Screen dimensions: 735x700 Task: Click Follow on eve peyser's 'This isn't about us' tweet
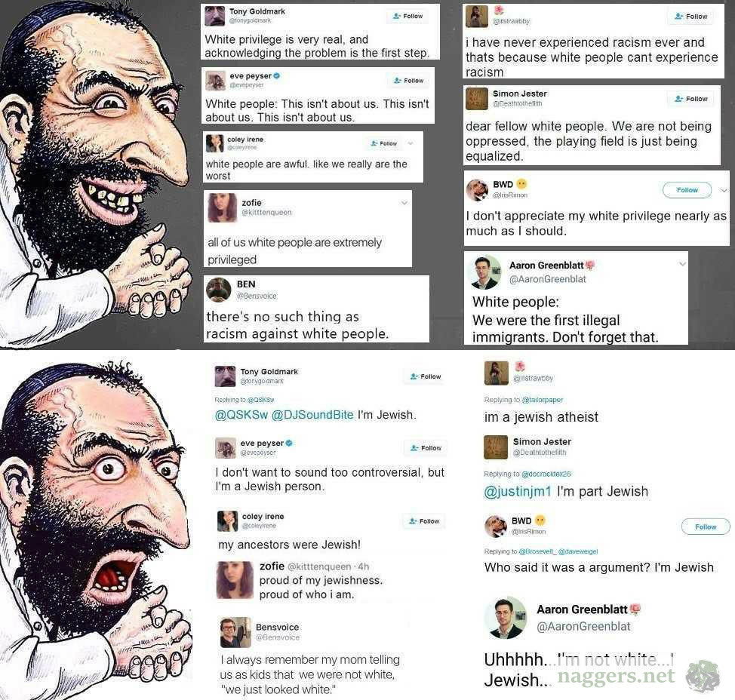[x=409, y=81]
